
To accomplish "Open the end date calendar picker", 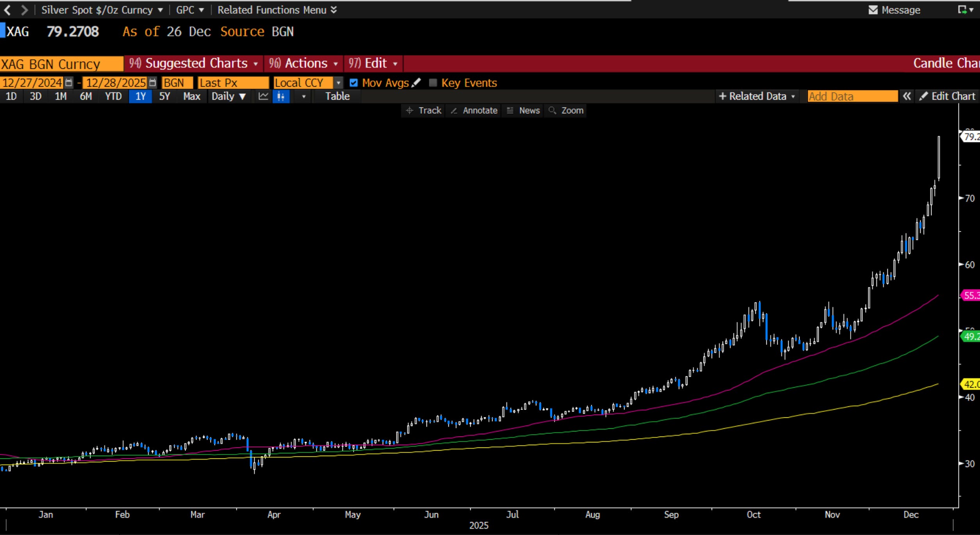I will coord(153,82).
